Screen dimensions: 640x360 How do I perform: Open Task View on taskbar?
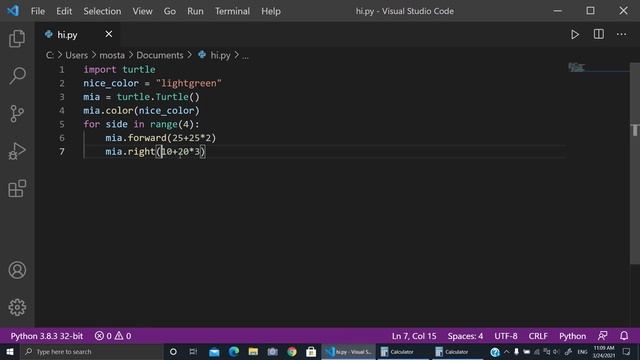tap(193, 352)
